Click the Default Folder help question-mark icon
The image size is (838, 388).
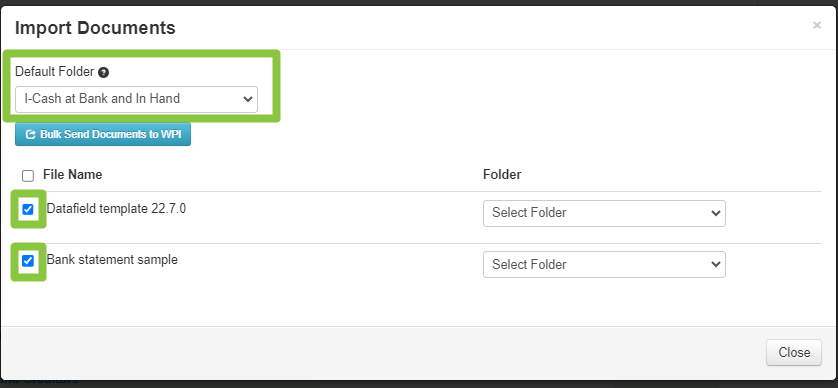[x=104, y=72]
